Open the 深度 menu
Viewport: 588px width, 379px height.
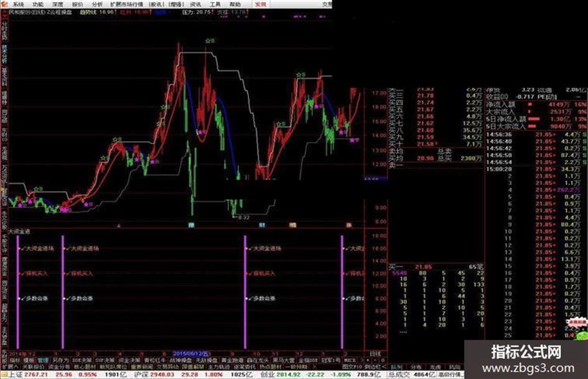tap(58, 4)
